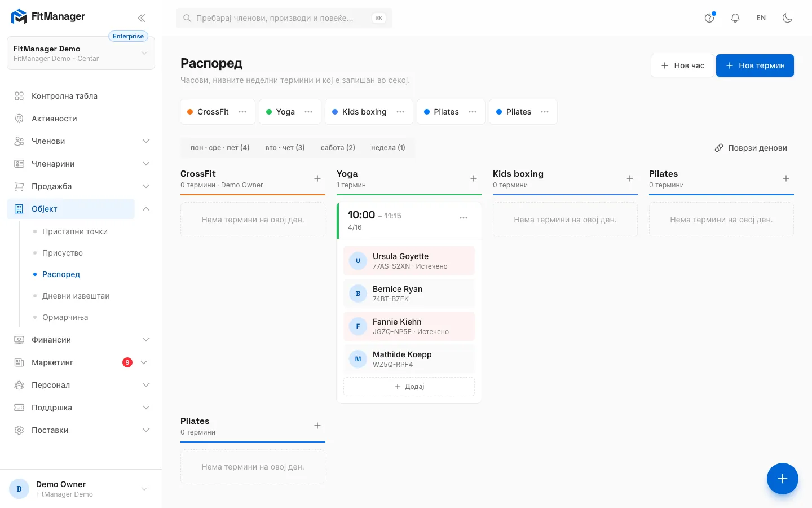The image size is (812, 508).
Task: Add a slot to Yoga column
Action: [474, 178]
